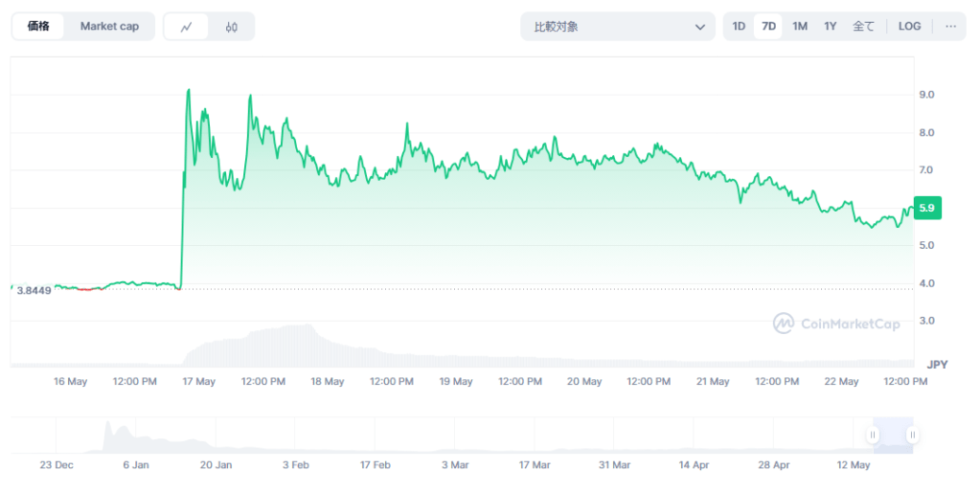
Task: Switch to candlestick chart icon
Action: (x=232, y=27)
